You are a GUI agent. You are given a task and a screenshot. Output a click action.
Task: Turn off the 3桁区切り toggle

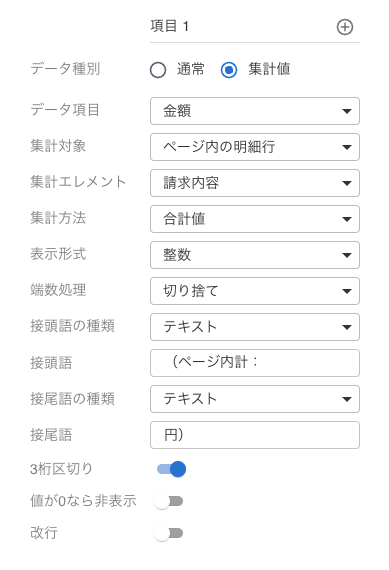point(171,469)
